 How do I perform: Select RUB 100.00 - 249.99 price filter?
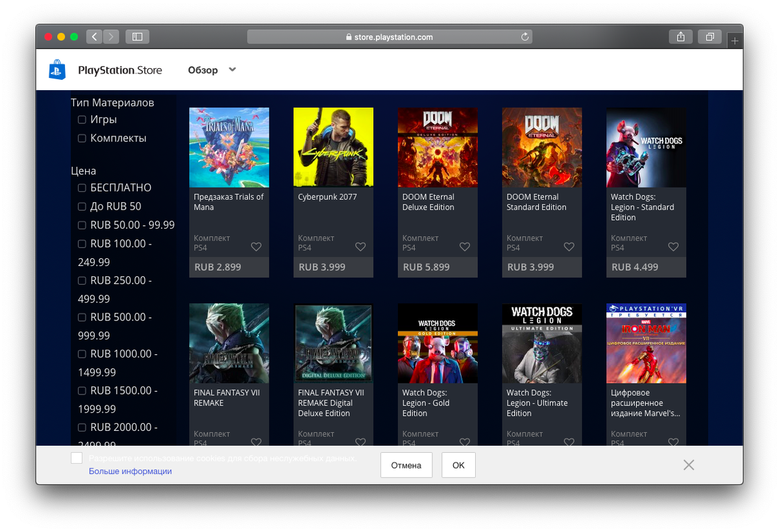[82, 243]
